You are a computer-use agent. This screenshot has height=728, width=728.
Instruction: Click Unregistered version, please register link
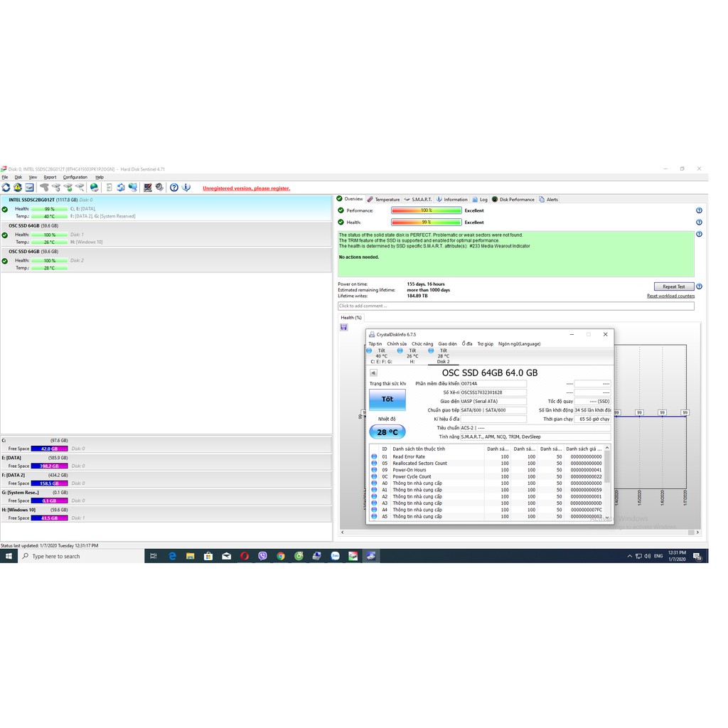pos(246,188)
